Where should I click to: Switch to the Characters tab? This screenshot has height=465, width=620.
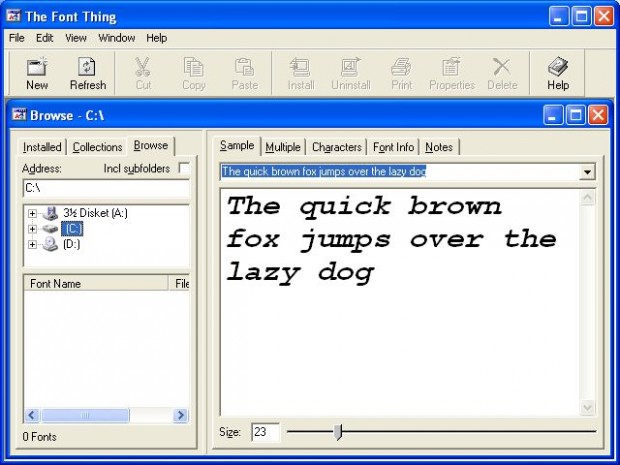[x=337, y=147]
